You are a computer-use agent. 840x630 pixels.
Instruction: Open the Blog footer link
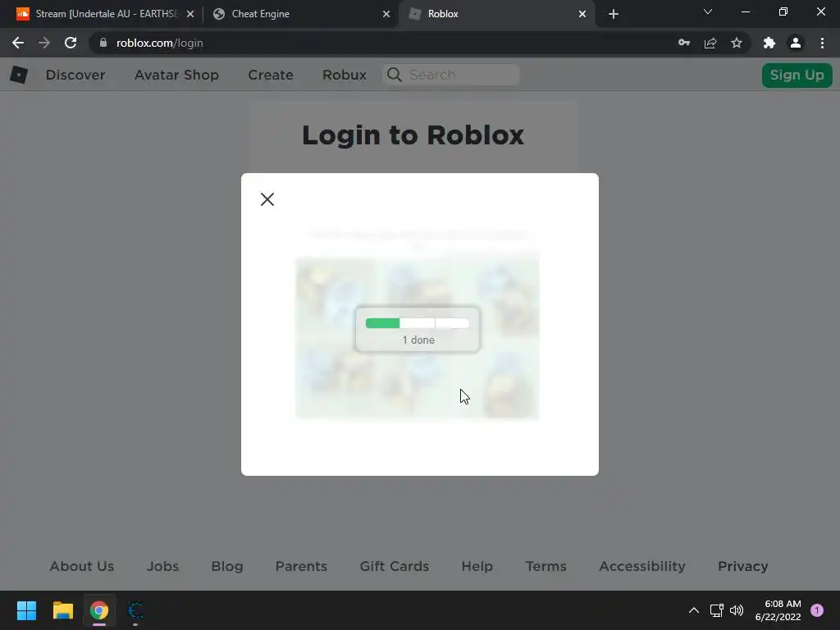click(x=227, y=566)
